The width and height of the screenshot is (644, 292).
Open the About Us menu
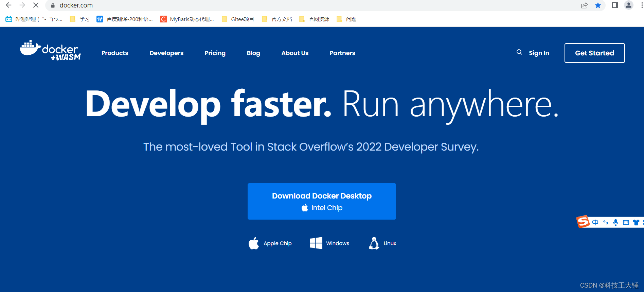pos(295,53)
